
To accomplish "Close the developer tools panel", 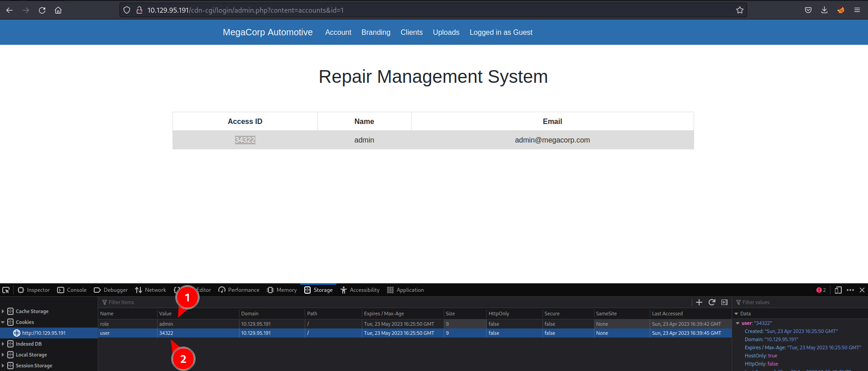I will [x=862, y=290].
